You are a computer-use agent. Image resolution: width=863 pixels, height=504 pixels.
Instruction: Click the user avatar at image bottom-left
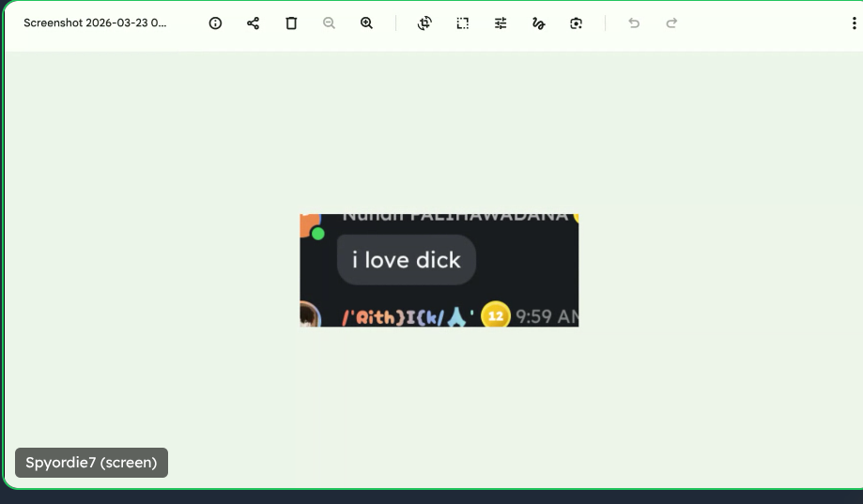(309, 316)
